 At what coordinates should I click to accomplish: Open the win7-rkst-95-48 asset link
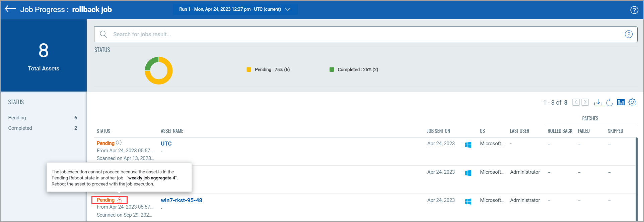click(x=181, y=200)
